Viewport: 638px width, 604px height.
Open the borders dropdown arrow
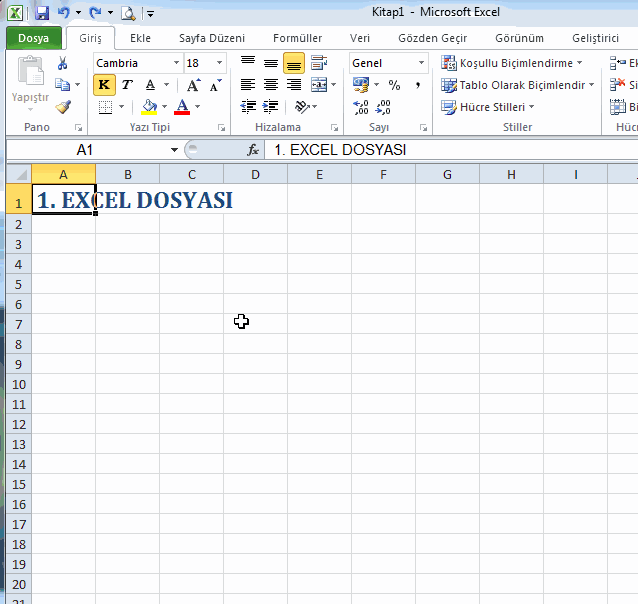[x=121, y=107]
